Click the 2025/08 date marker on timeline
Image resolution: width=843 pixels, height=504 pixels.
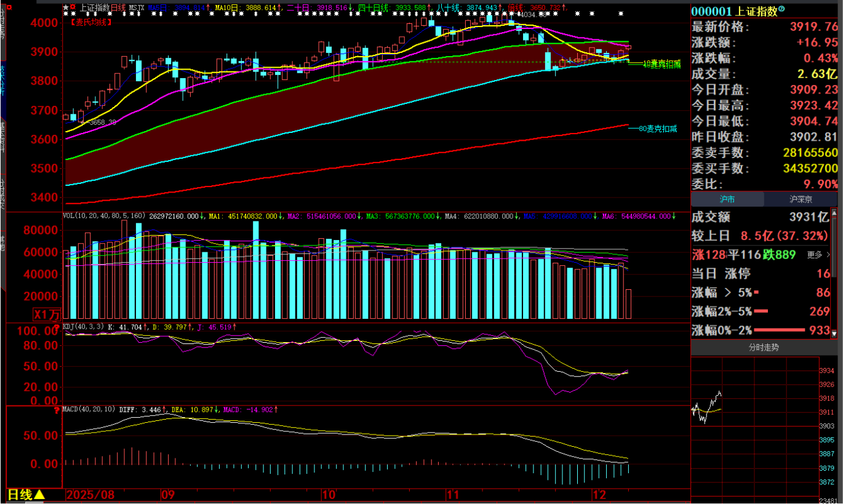[x=90, y=495]
